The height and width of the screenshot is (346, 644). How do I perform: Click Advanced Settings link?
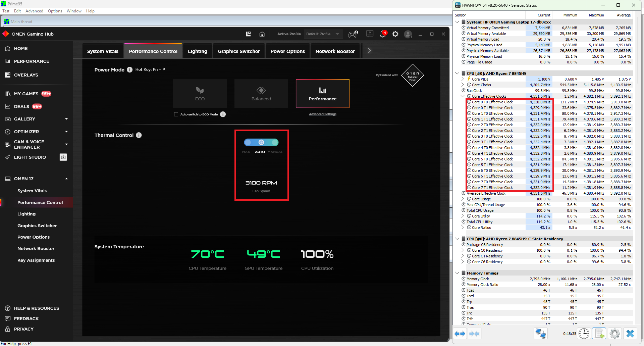(323, 114)
